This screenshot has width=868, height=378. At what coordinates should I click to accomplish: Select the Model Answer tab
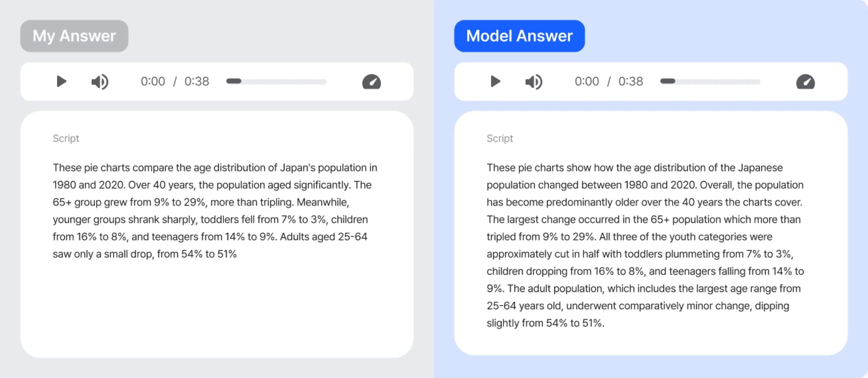click(x=519, y=36)
